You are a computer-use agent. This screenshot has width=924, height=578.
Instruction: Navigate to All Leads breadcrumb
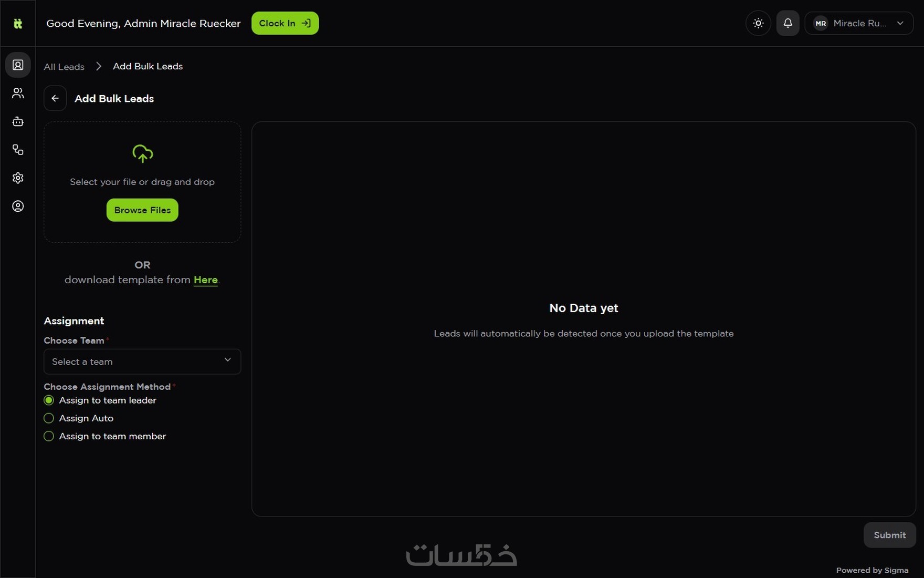click(64, 67)
